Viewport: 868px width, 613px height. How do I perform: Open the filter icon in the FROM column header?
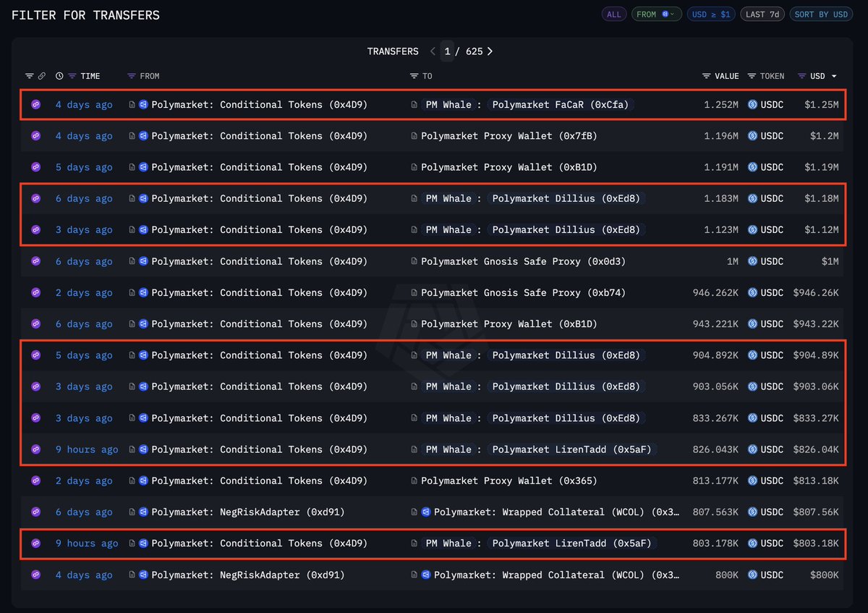click(x=132, y=76)
